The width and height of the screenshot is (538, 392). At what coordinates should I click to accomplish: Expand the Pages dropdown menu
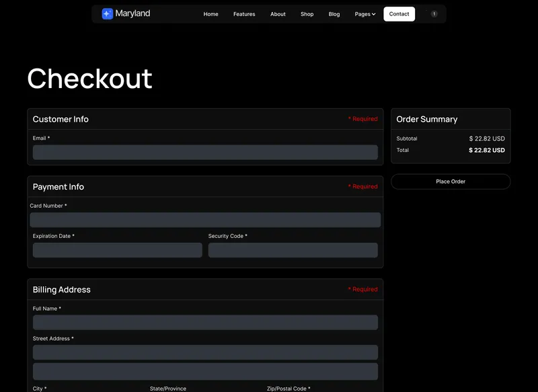pyautogui.click(x=364, y=13)
